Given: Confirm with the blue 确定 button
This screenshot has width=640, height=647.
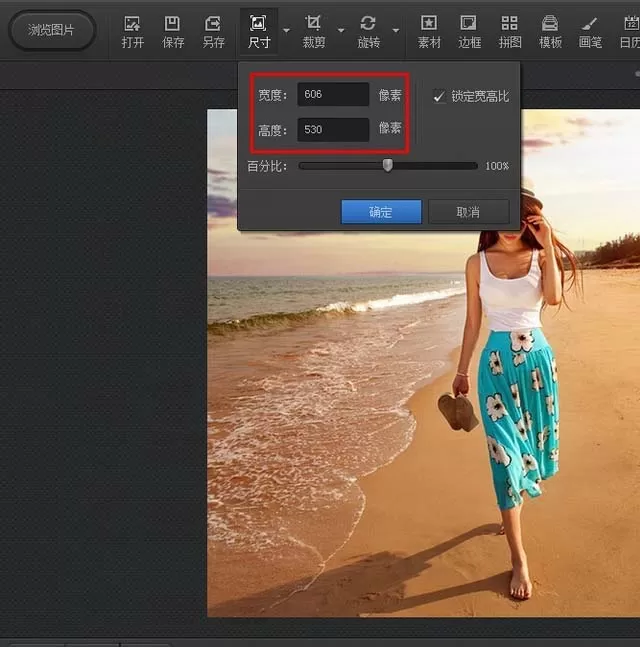Looking at the screenshot, I should 381,212.
